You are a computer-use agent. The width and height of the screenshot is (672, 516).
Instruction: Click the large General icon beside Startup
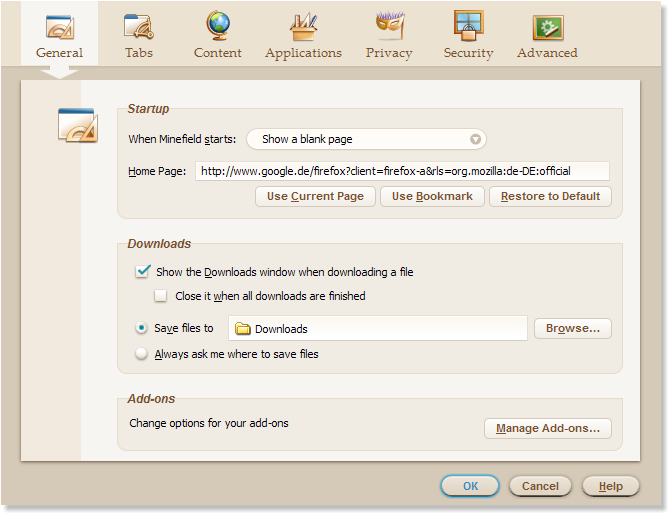click(x=78, y=125)
